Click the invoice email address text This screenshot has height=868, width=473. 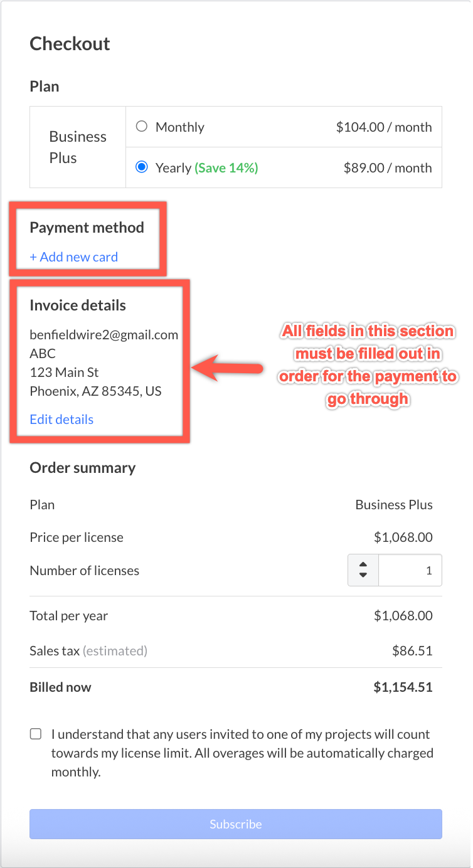pos(104,334)
